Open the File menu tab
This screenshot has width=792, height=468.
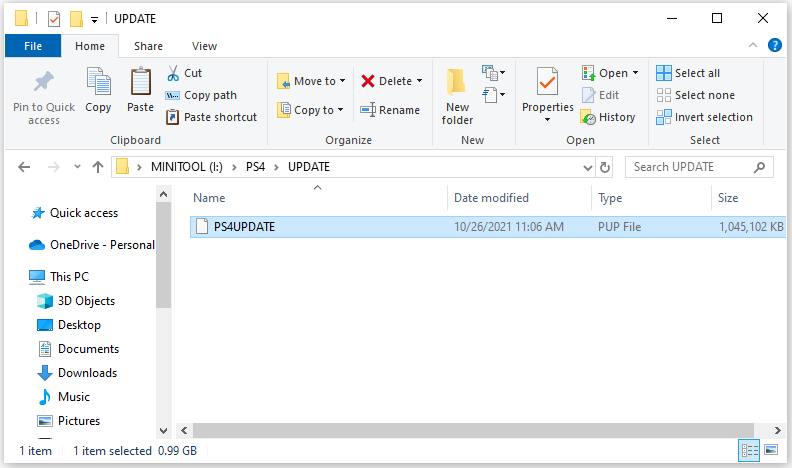(33, 46)
